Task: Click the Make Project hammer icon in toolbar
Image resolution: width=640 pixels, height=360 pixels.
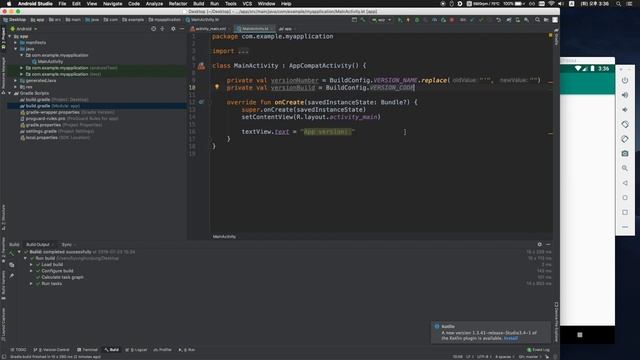Action: point(362,20)
